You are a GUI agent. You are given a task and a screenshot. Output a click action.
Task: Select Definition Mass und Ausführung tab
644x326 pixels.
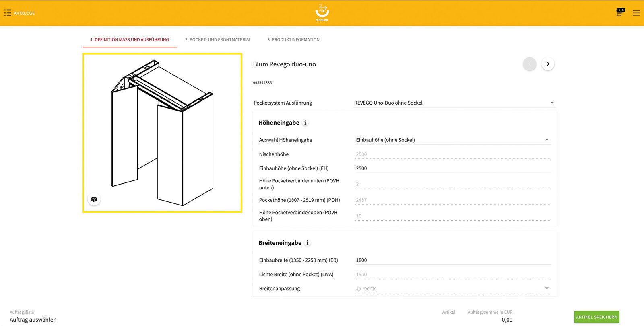130,40
